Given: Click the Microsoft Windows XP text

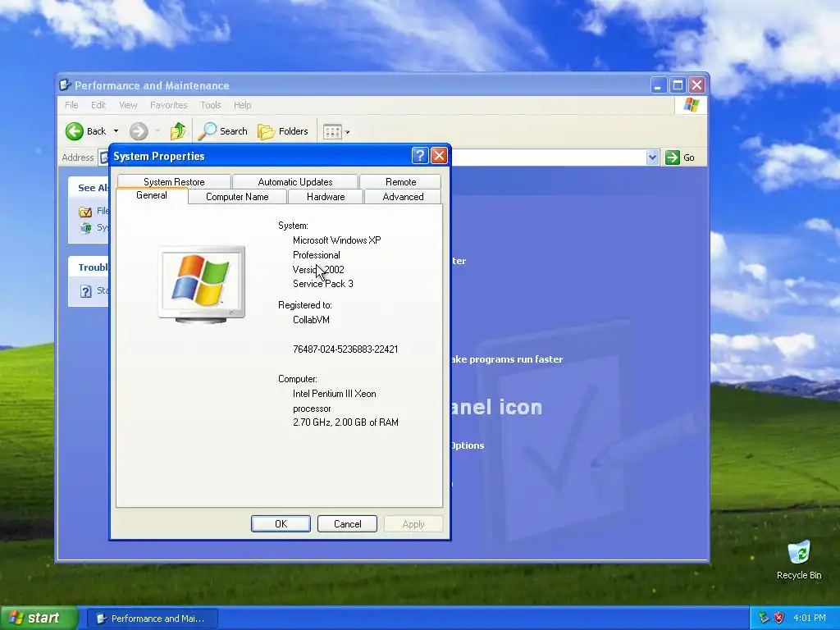Looking at the screenshot, I should click(x=337, y=240).
